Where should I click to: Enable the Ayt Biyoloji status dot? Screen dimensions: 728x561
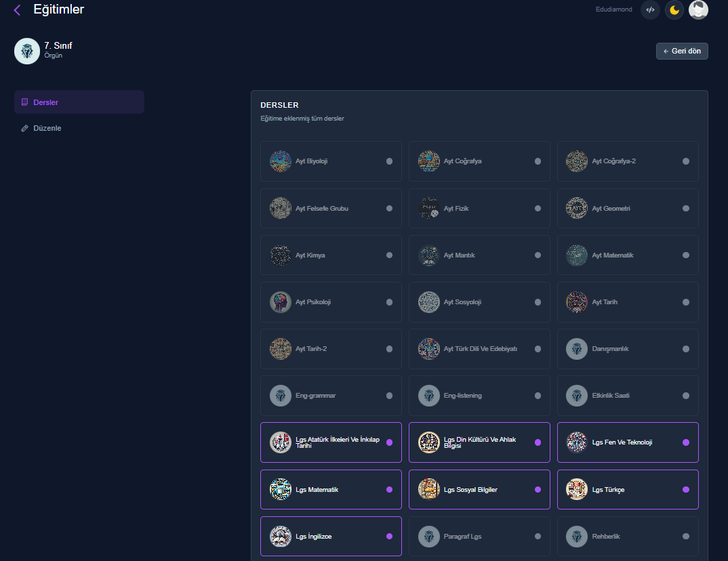coord(389,161)
